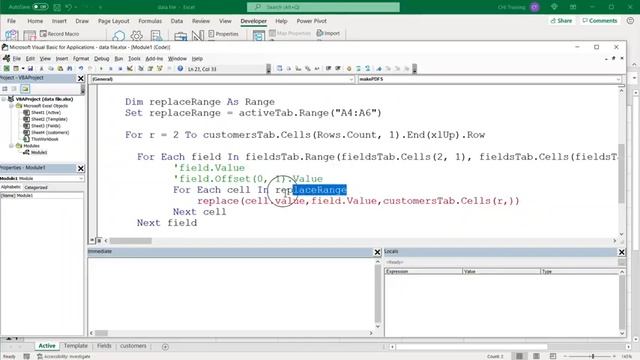
Task: Open VBA Help via blue question icon
Action: click(180, 69)
